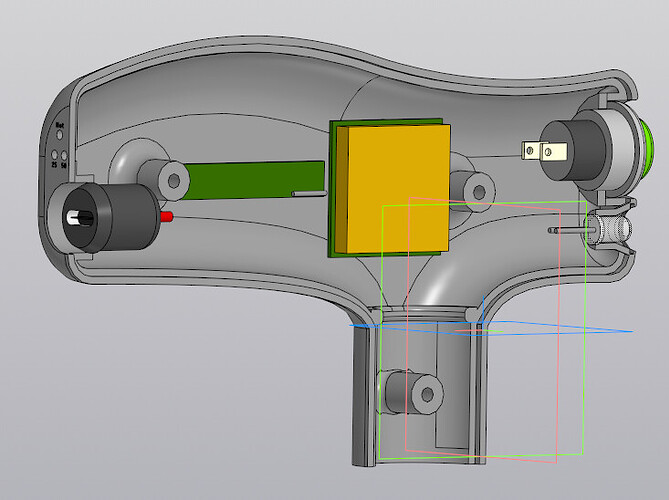Select the screw boss right of yellow block
This screenshot has width=669, height=500.
pyautogui.click(x=474, y=192)
